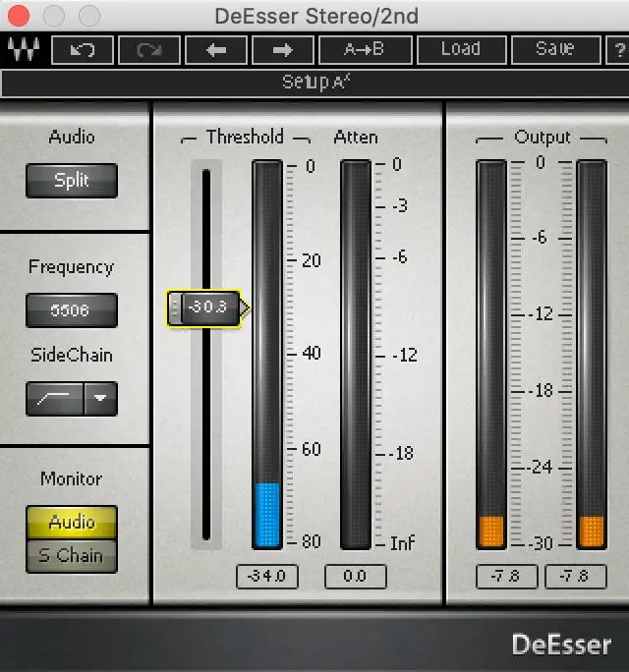Close the DeEsser window with red button

19,16
